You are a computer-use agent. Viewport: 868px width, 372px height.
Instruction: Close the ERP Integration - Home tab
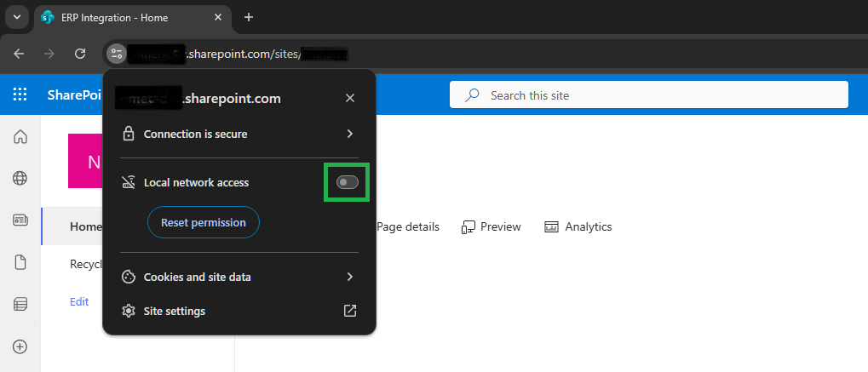(218, 18)
